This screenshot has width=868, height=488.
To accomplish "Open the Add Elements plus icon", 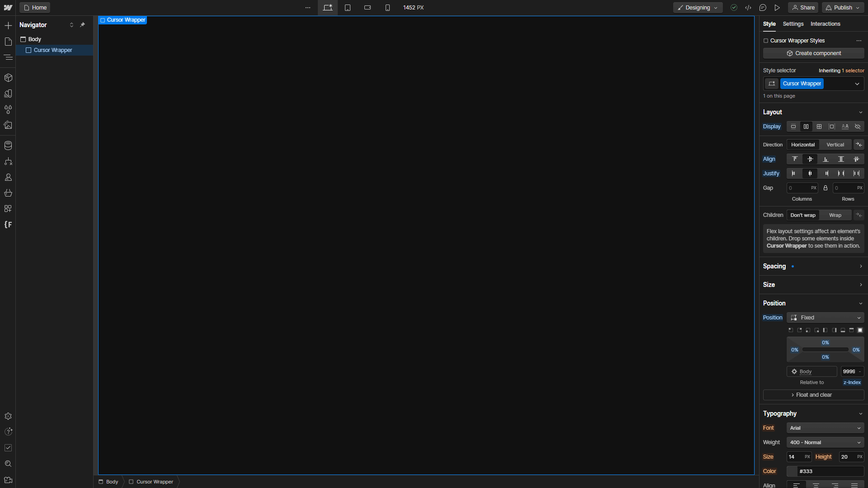I will tap(8, 25).
